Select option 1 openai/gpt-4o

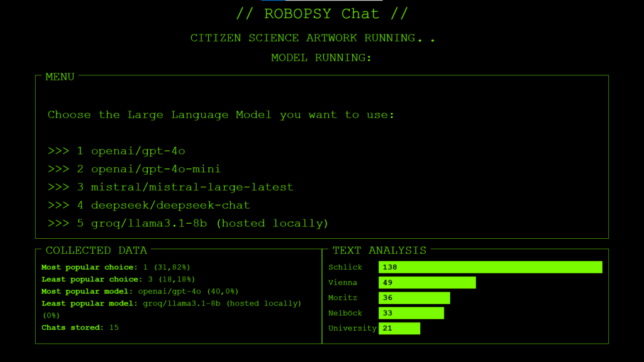click(116, 151)
